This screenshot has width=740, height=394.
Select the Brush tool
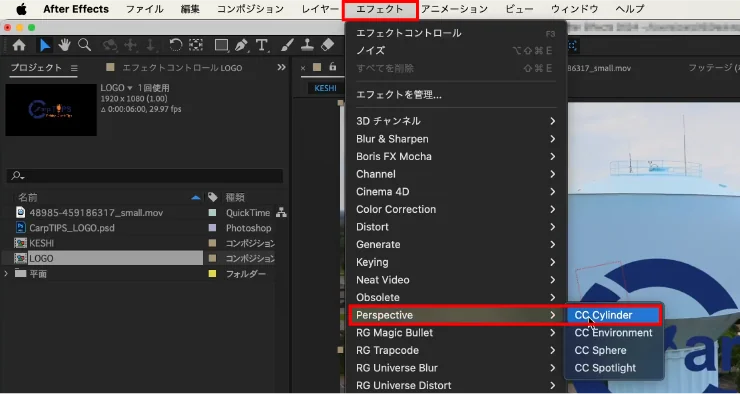(287, 45)
